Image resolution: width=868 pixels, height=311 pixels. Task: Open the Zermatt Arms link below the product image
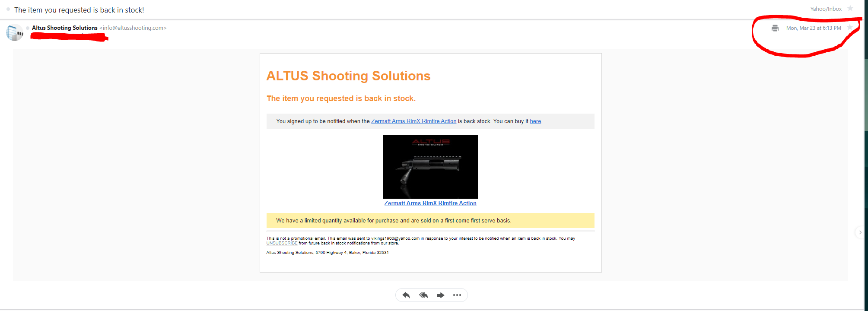point(430,203)
